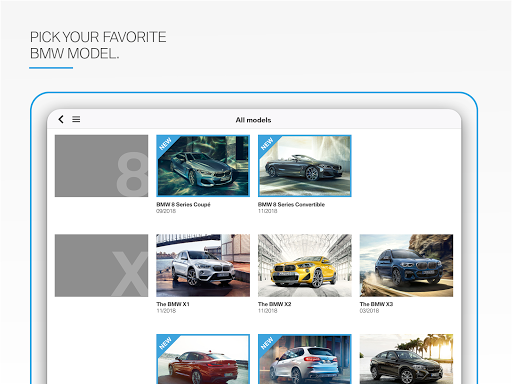Open the white SUV marked NEW in bottom row
The height and width of the screenshot is (384, 512).
coord(305,359)
